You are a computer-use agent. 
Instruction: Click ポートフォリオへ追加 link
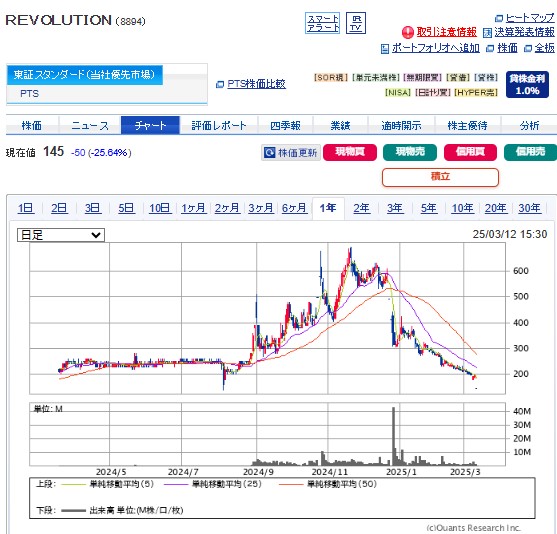pos(436,48)
